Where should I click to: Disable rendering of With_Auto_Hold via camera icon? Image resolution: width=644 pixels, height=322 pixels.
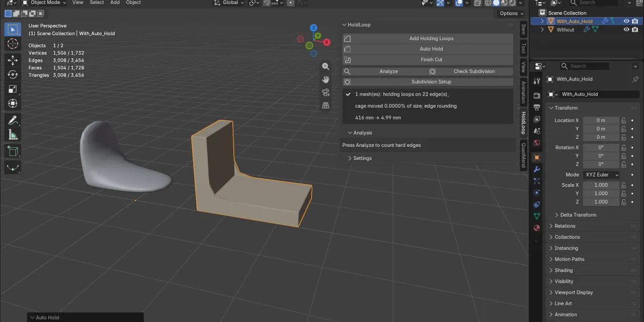[x=635, y=21]
